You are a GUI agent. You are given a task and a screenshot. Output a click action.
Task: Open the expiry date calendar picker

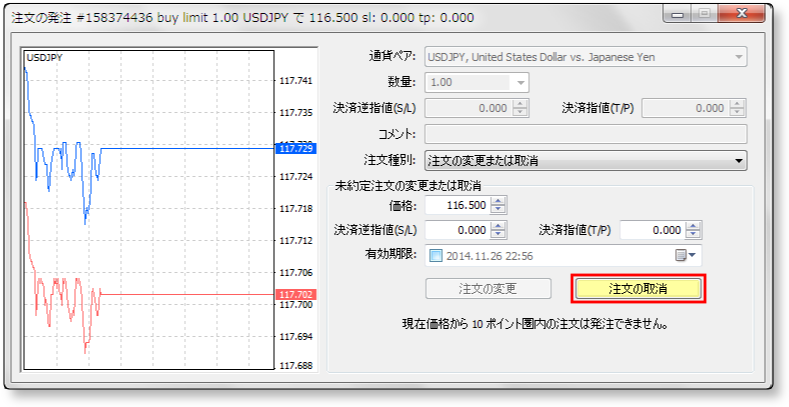685,256
